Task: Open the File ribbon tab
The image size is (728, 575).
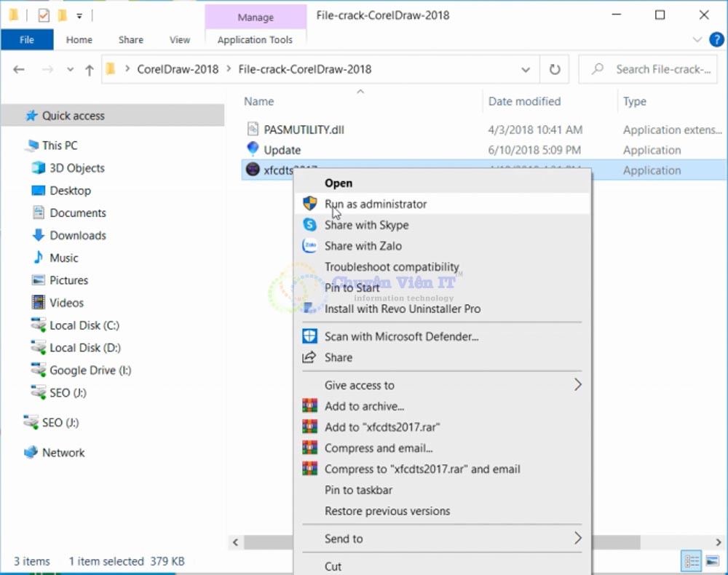Action: click(x=27, y=40)
